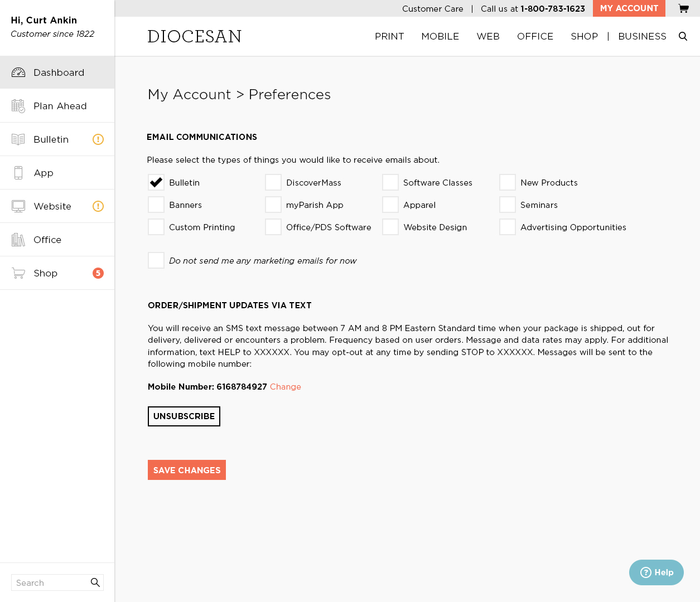Click the Website warning alert icon
The height and width of the screenshot is (602, 700).
(x=98, y=206)
